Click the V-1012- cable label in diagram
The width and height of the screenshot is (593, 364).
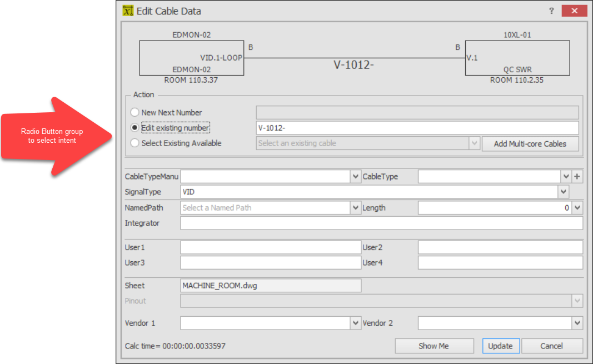point(353,65)
